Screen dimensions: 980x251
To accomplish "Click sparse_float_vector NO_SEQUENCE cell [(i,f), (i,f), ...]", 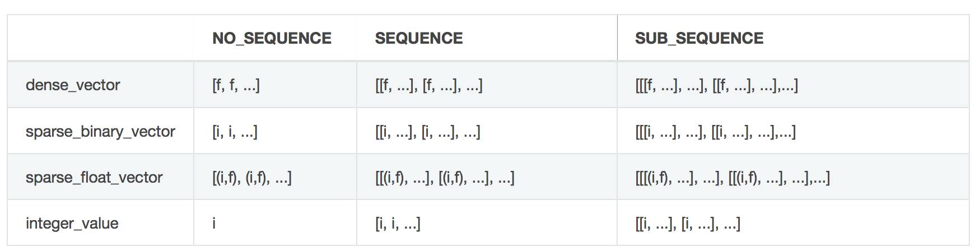I will 251,178.
